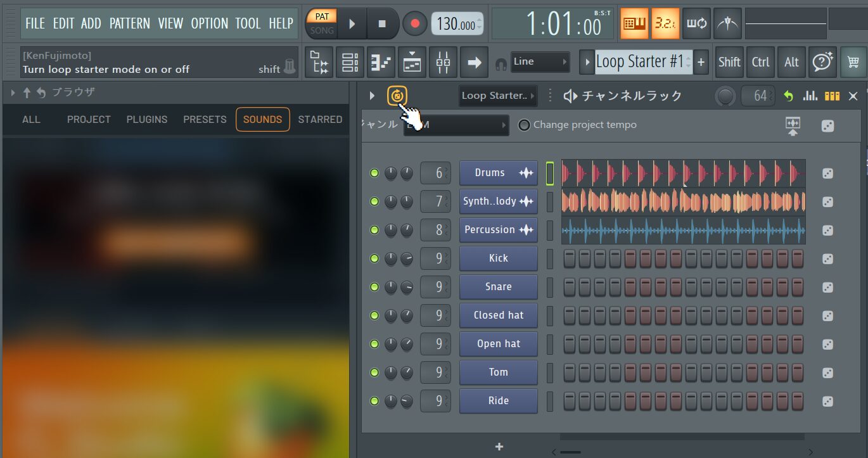868x458 pixels.
Task: Click the Kick channel panning knob
Action: click(x=391, y=258)
